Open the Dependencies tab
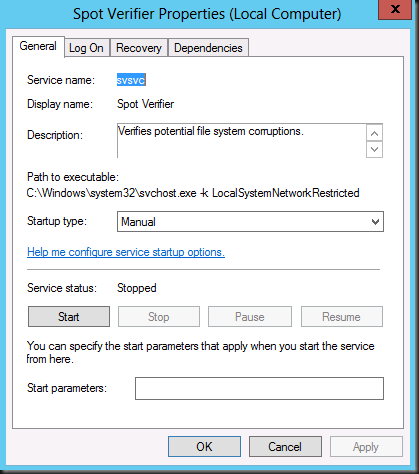This screenshot has height=474, width=419. tap(208, 48)
